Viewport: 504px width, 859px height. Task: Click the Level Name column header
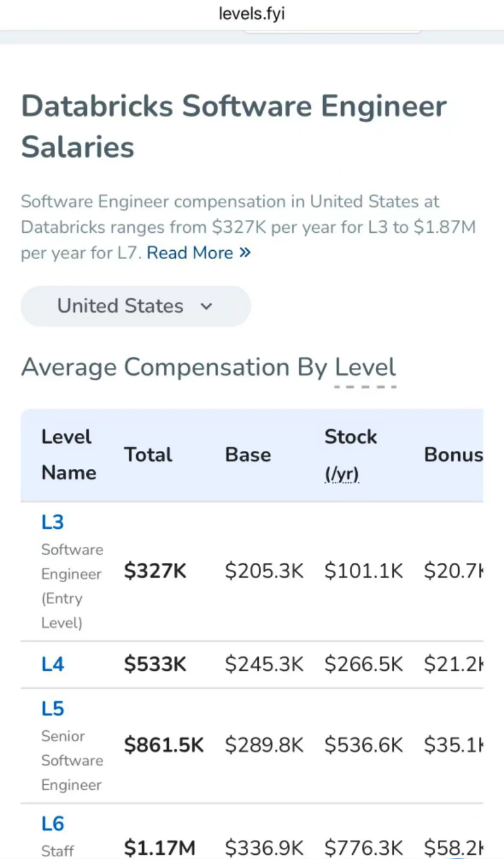click(x=68, y=454)
